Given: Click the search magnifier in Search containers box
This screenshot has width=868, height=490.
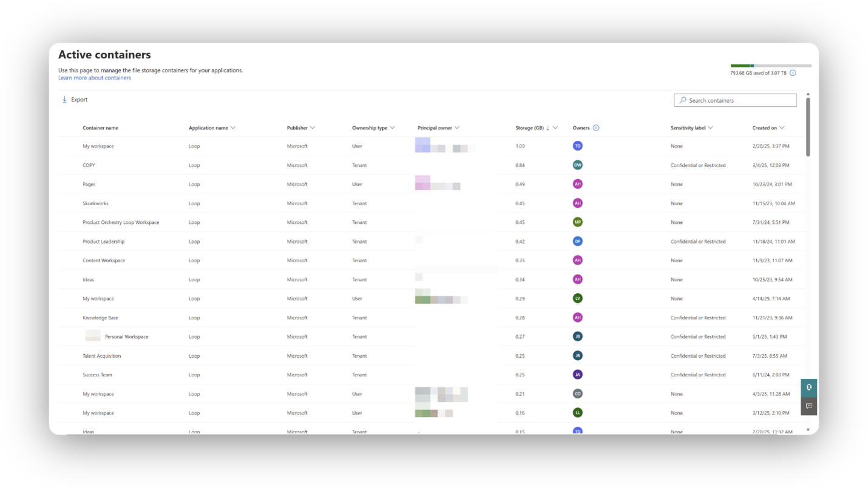Looking at the screenshot, I should point(683,100).
